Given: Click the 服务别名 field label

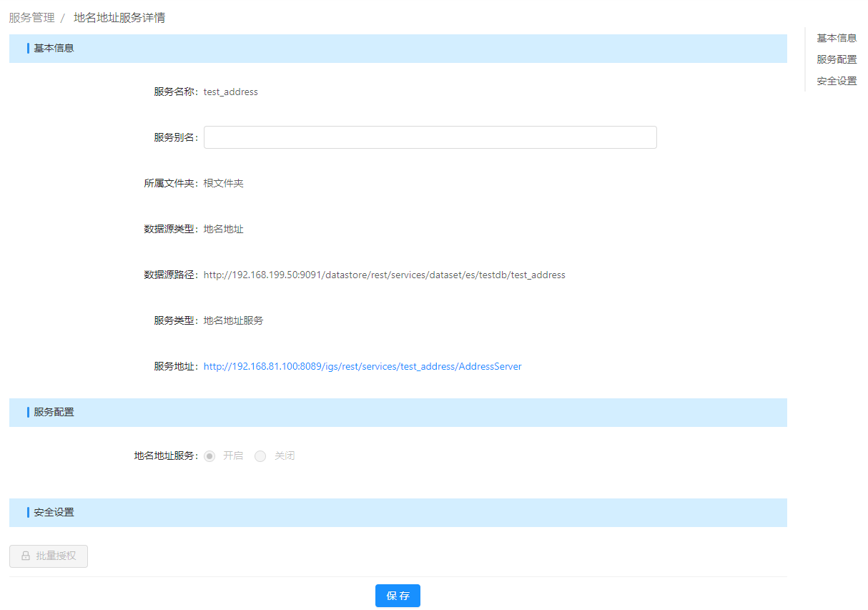Looking at the screenshot, I should coord(175,137).
